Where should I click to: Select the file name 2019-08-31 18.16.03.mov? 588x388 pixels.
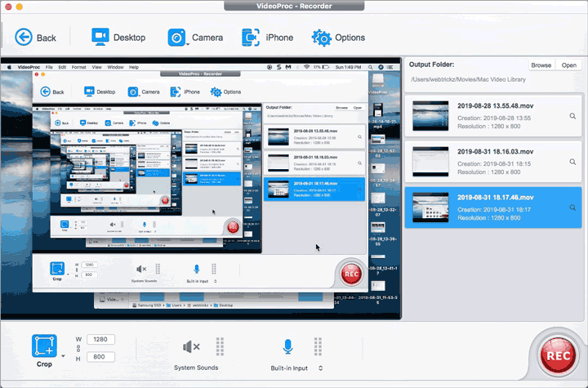pyautogui.click(x=495, y=152)
